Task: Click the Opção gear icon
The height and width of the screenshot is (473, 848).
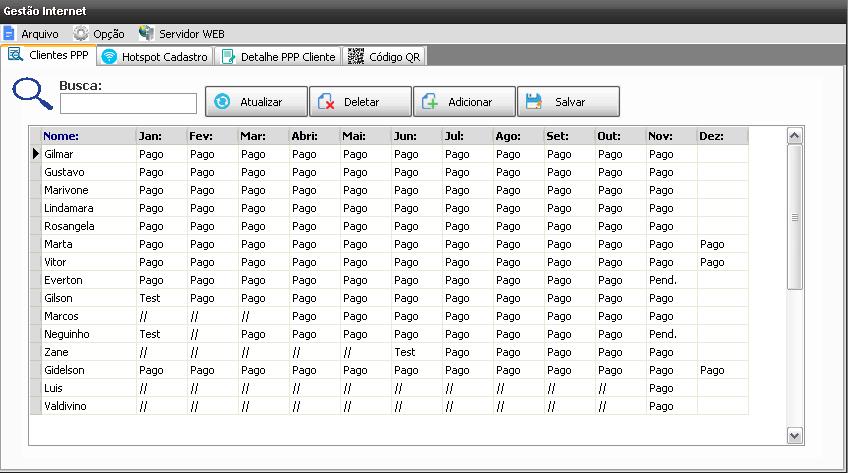Action: (81, 34)
